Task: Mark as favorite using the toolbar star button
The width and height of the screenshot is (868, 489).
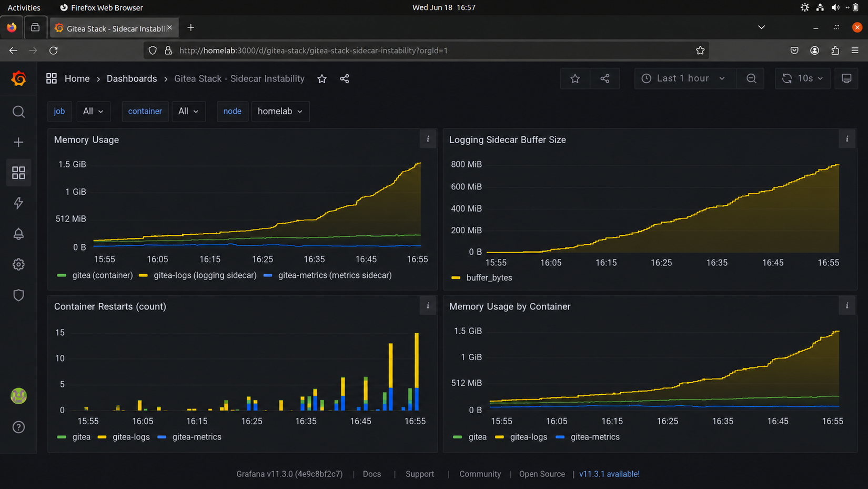Action: (575, 78)
